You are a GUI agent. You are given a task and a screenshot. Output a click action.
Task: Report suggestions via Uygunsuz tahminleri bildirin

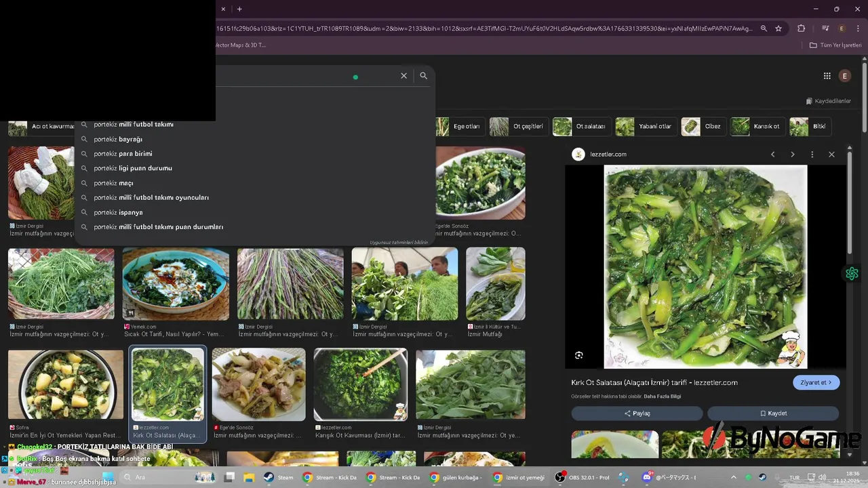399,243
